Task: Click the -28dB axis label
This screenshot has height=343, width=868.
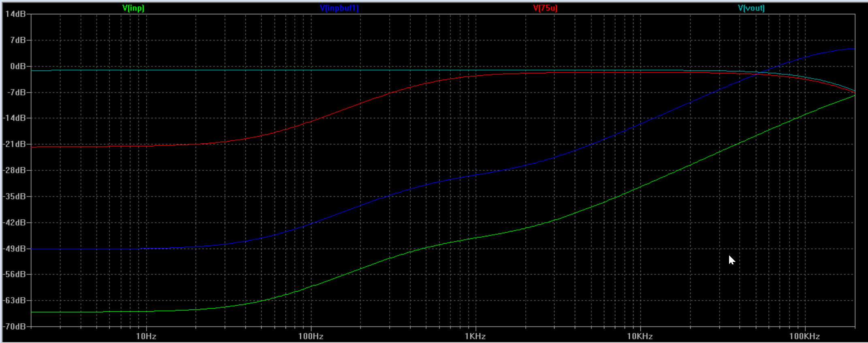Action: (x=15, y=170)
